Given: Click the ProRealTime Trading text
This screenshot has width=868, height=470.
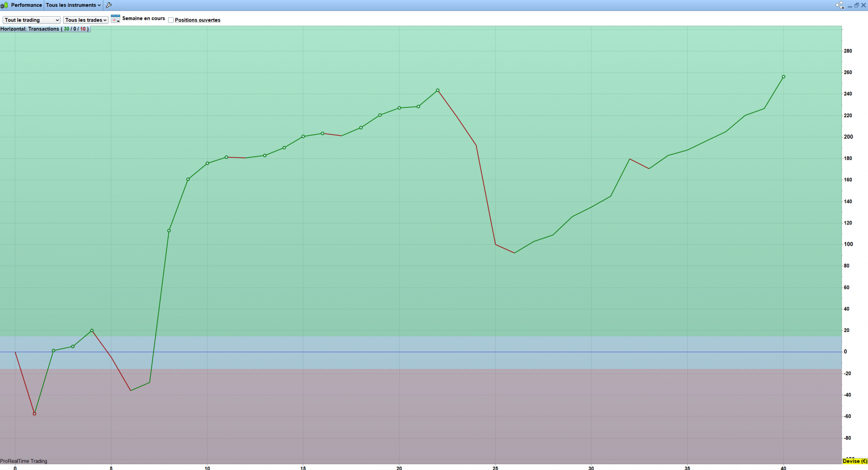Looking at the screenshot, I should pyautogui.click(x=24, y=461).
